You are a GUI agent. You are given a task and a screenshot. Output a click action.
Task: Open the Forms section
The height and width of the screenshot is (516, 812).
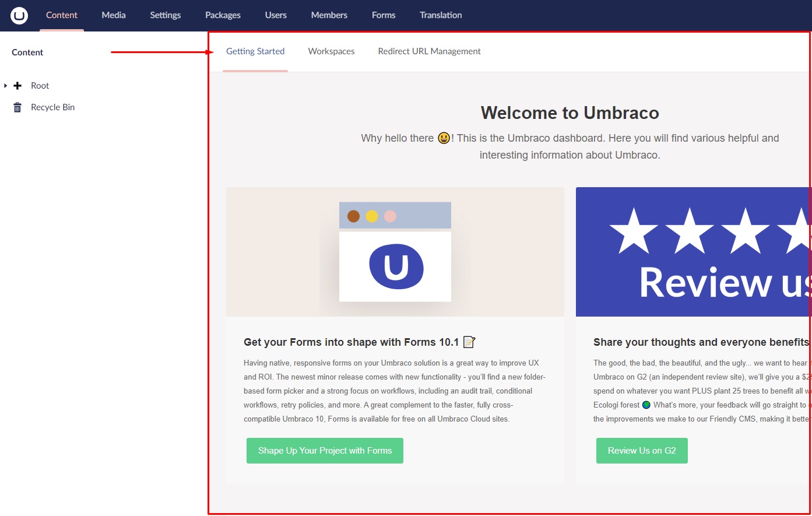(384, 15)
